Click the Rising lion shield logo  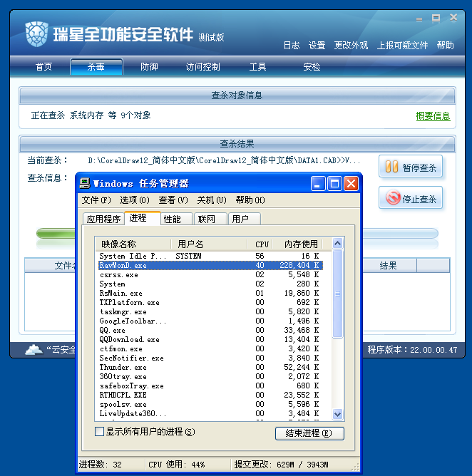pyautogui.click(x=36, y=34)
